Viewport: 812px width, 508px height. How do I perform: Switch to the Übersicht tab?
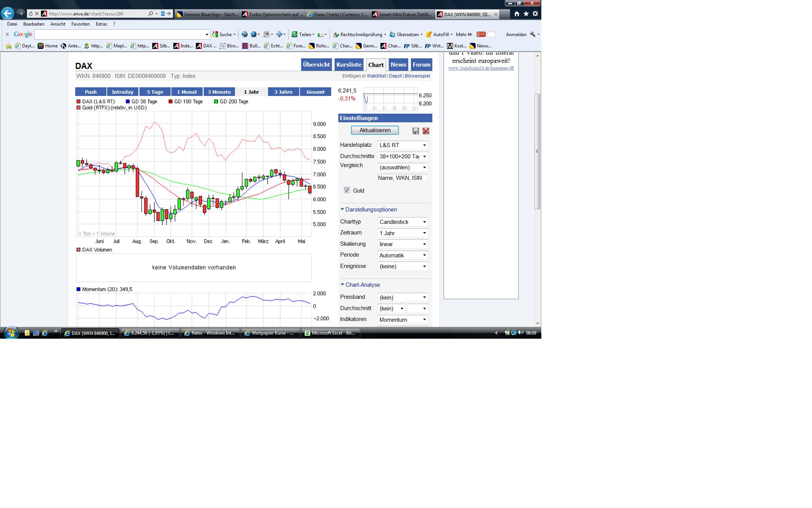pos(317,65)
